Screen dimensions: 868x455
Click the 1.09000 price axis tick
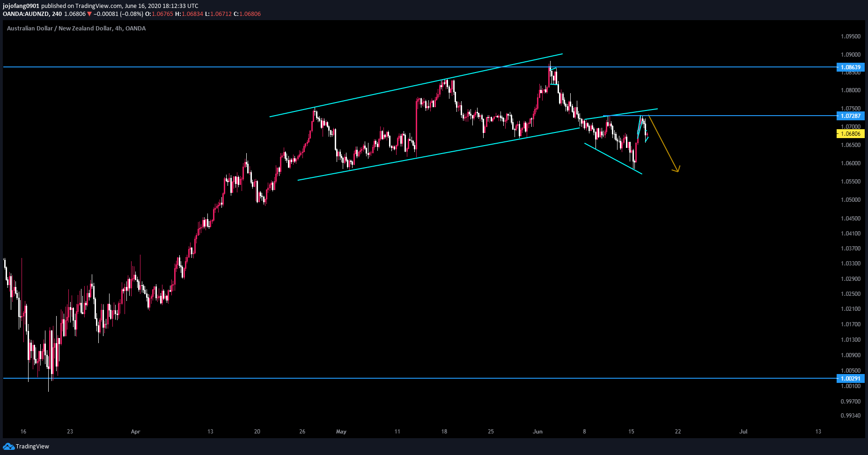[x=851, y=54]
